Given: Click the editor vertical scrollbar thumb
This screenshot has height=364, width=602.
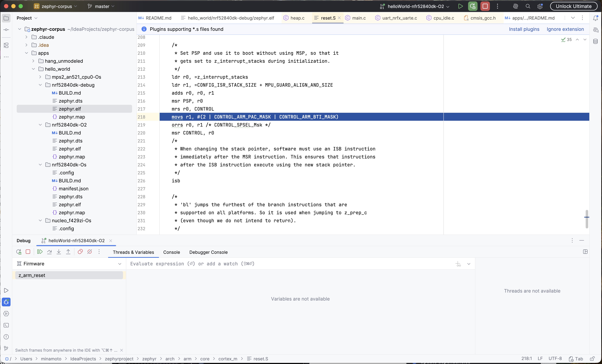Looking at the screenshot, I should [x=587, y=219].
